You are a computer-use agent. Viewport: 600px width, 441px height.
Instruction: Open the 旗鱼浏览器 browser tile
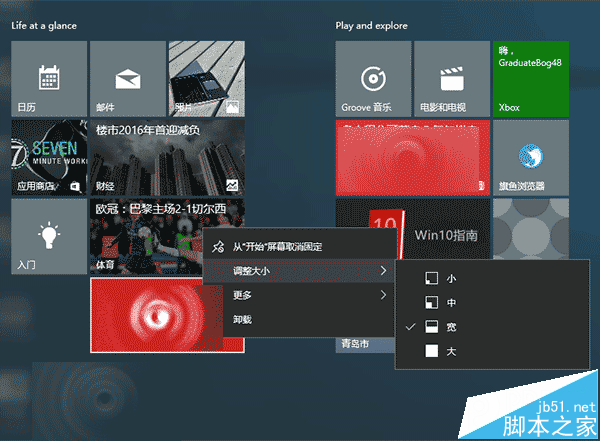pos(531,158)
